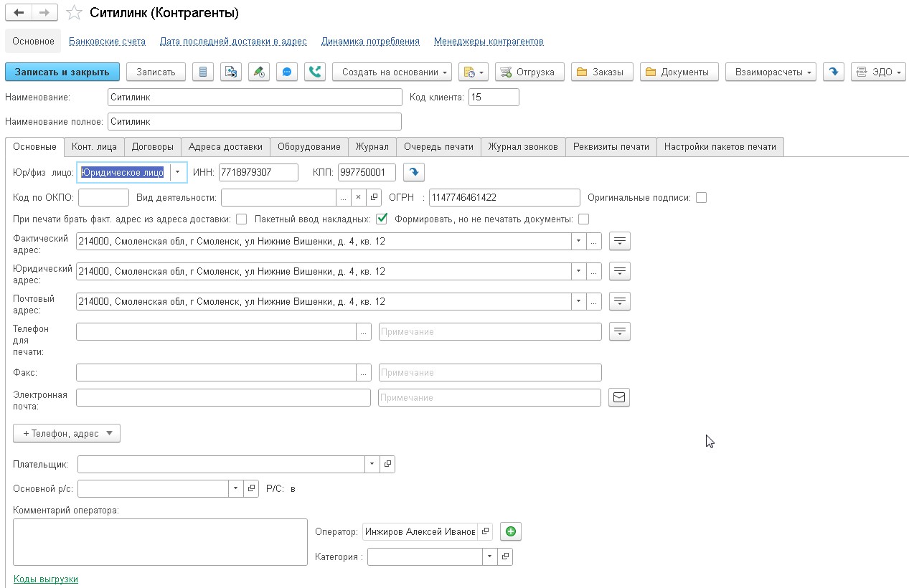Click into the Комментарий оператора text area
The height and width of the screenshot is (588, 909).
pyautogui.click(x=160, y=542)
